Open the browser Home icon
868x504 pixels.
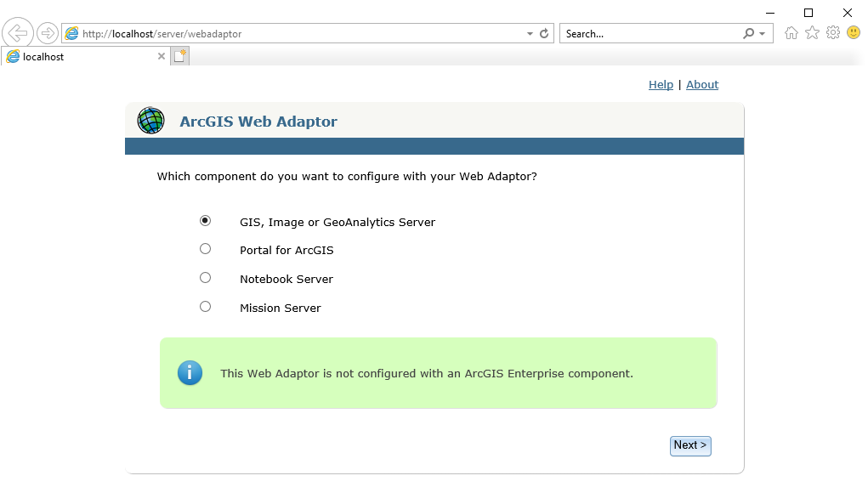791,33
